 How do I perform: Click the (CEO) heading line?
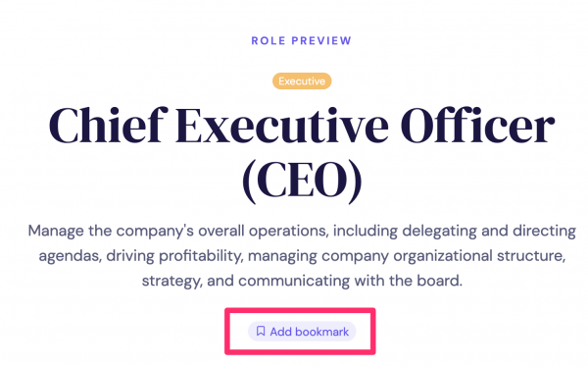302,182
